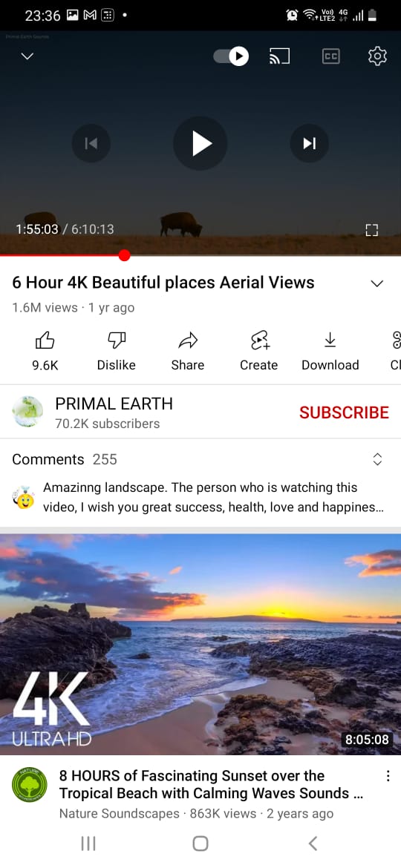Toggle the autoplay switch
Screen dimensions: 401x868
(x=231, y=56)
